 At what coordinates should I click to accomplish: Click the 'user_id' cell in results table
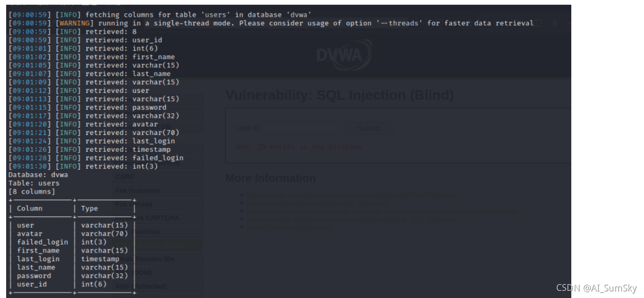pos(32,285)
